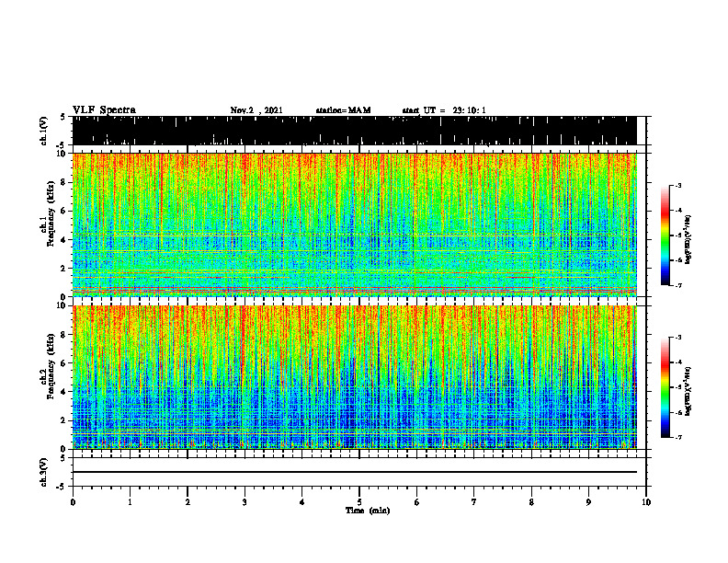Click the ch.1(V) waveform axis label

coord(44,131)
